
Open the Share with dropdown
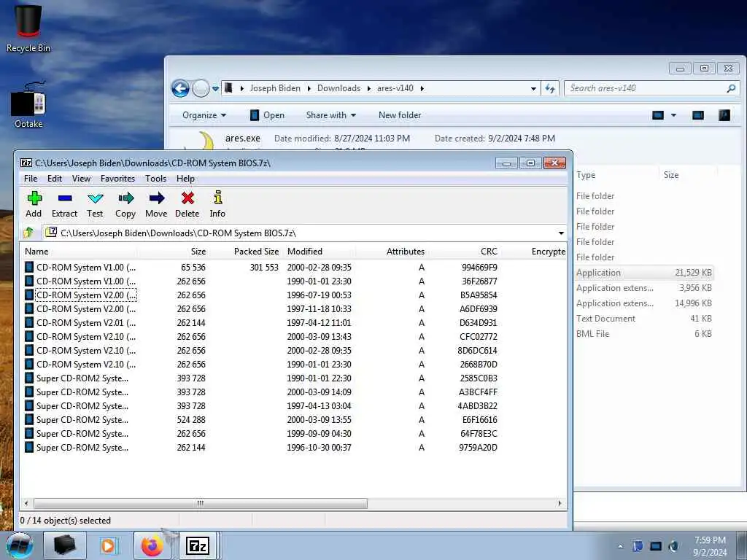[x=331, y=115]
